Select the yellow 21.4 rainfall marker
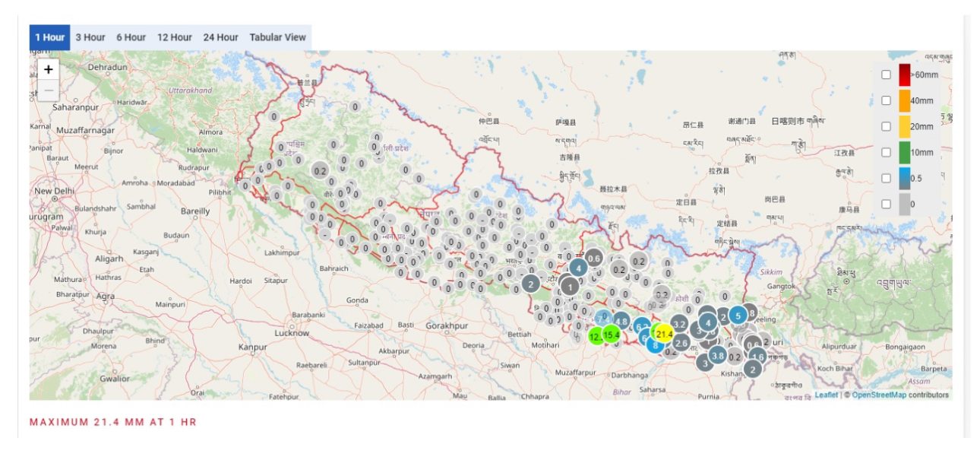This screenshot has height=476, width=980. [665, 334]
